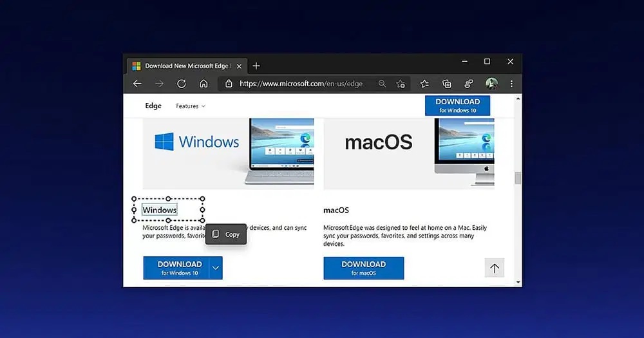Add page to favorites with star-plus icon
The height and width of the screenshot is (338, 644).
coord(401,84)
